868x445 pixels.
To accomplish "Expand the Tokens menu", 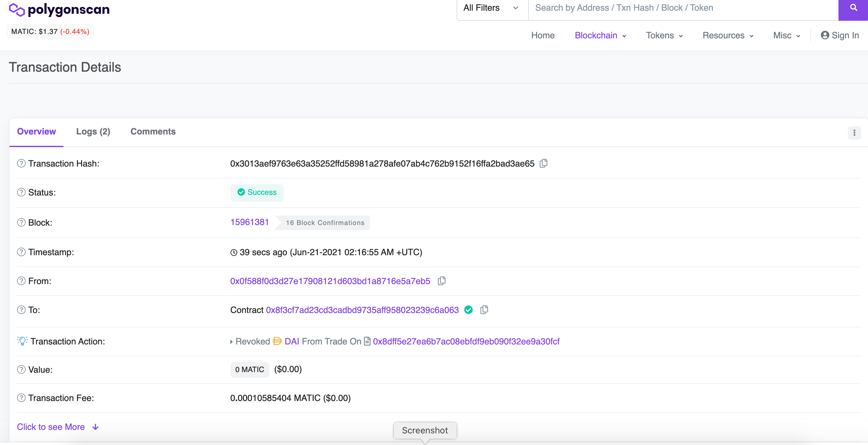I will (x=664, y=36).
